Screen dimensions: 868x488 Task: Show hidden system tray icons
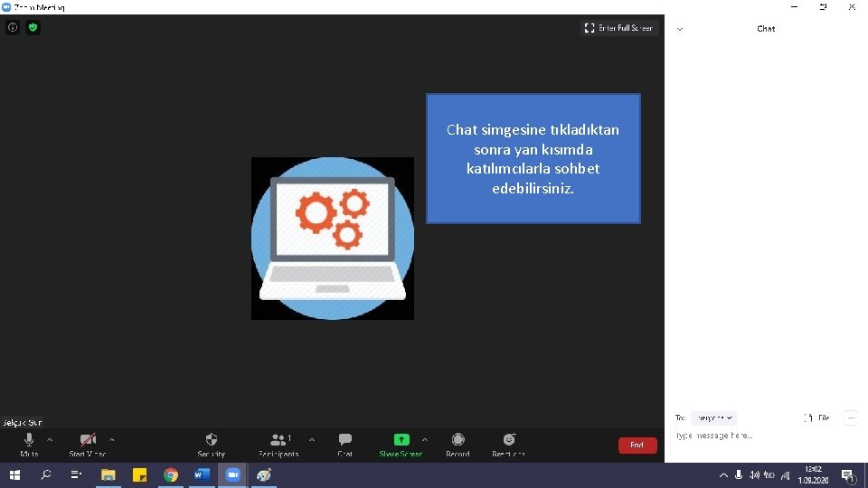pyautogui.click(x=723, y=475)
